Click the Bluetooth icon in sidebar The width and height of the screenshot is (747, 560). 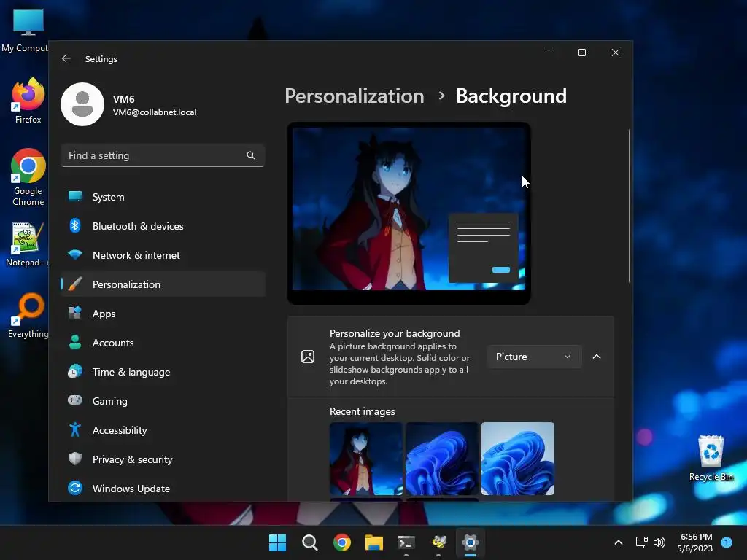click(x=75, y=225)
